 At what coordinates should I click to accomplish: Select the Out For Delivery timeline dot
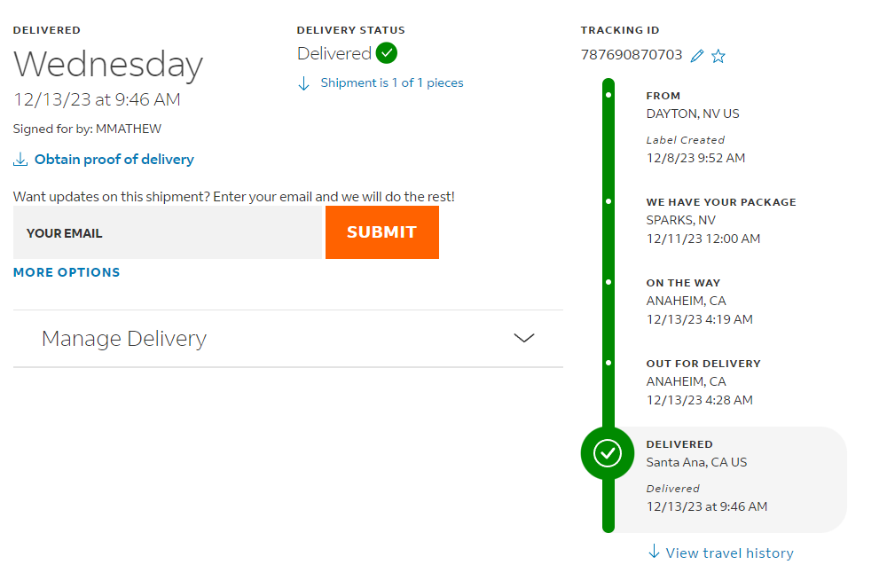[608, 363]
